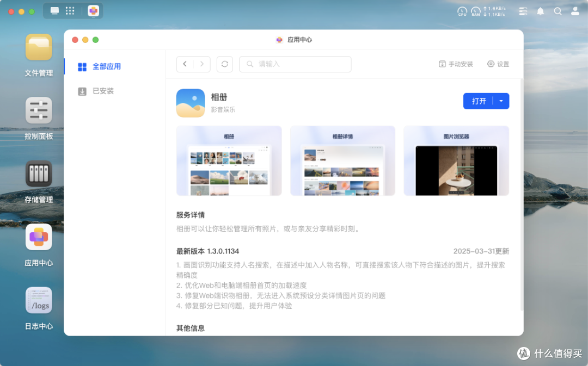Click the network speed indicator

pos(494,11)
